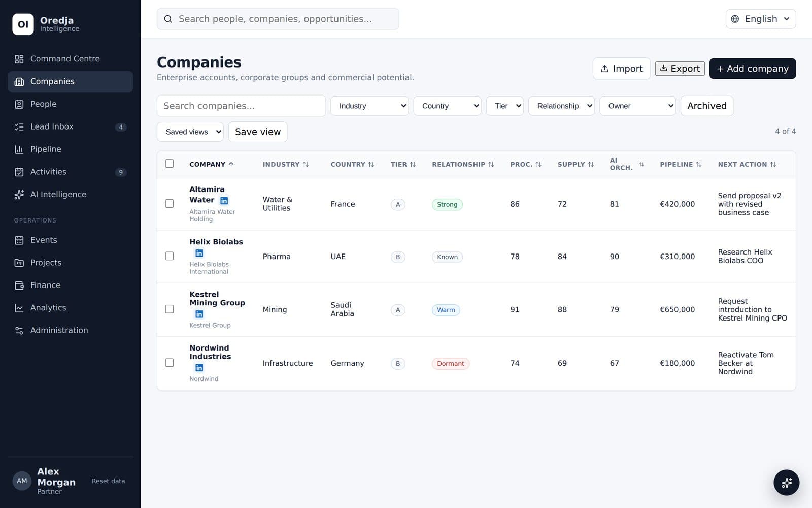Open the English language selector

pyautogui.click(x=760, y=19)
